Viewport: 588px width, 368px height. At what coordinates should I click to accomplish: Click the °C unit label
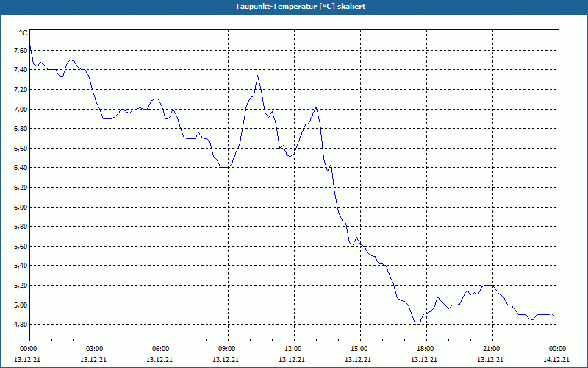[x=23, y=33]
